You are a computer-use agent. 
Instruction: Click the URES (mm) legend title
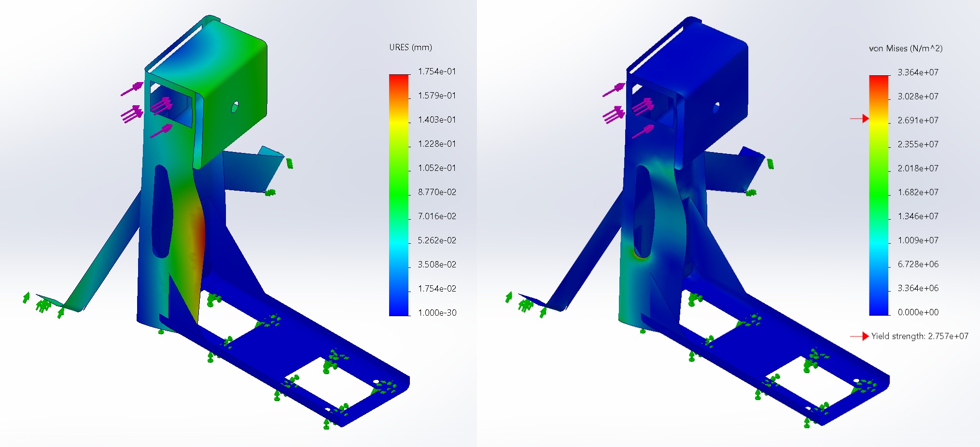coord(410,47)
